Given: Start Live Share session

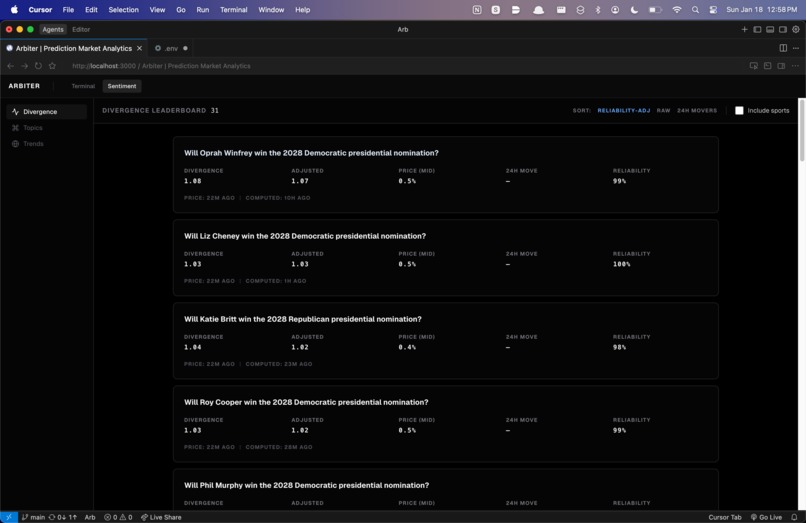Looking at the screenshot, I should 161,517.
